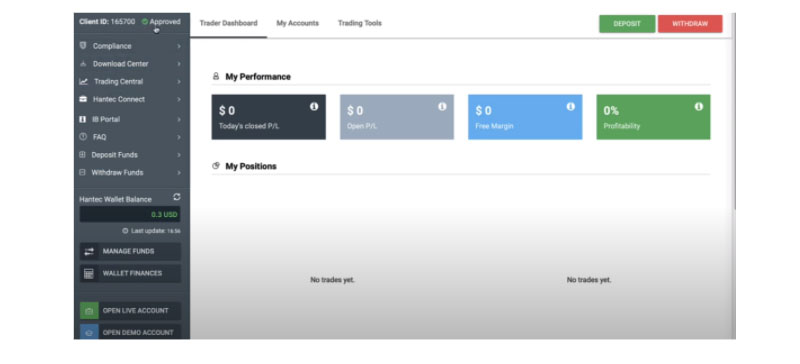
Task: Open the Trading Central sidebar item
Action: click(132, 82)
